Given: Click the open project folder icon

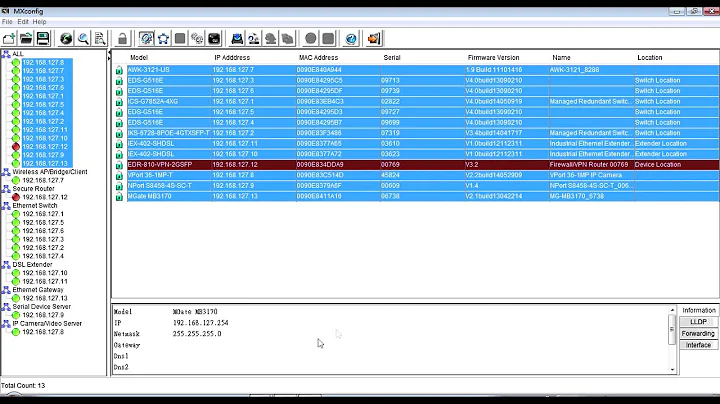Looking at the screenshot, I should tap(26, 39).
